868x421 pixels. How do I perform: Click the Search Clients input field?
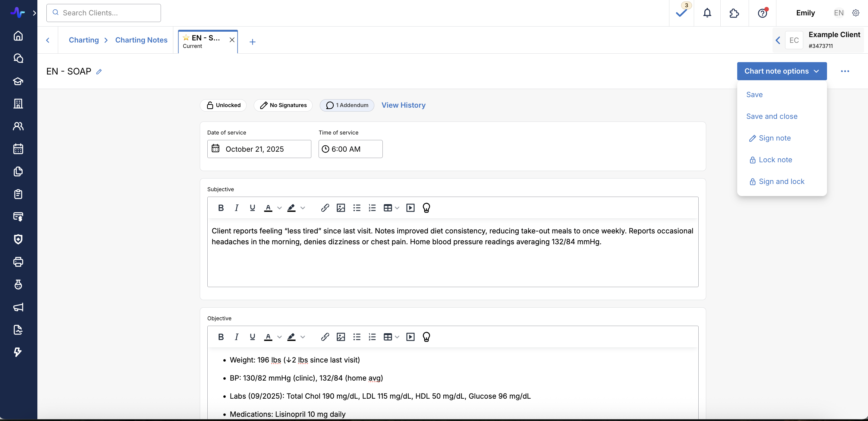[x=104, y=13]
